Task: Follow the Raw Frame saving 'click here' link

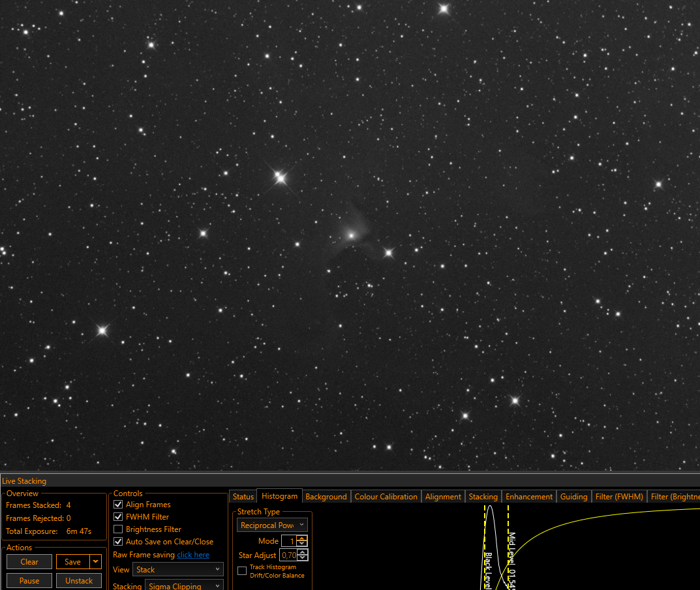Action: point(193,555)
